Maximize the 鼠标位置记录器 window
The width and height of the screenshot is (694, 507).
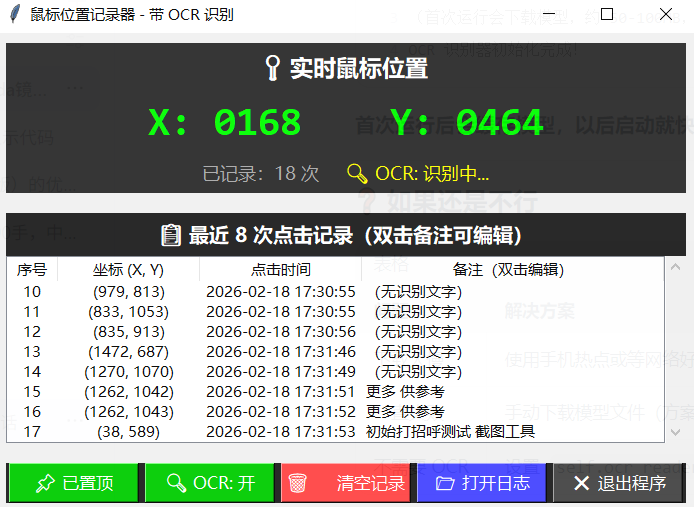[x=607, y=14]
